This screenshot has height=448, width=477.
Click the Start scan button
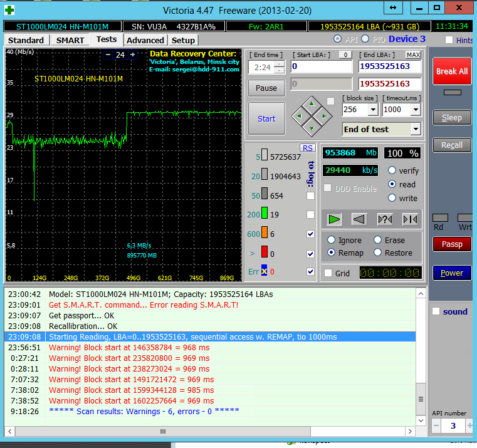pyautogui.click(x=266, y=118)
